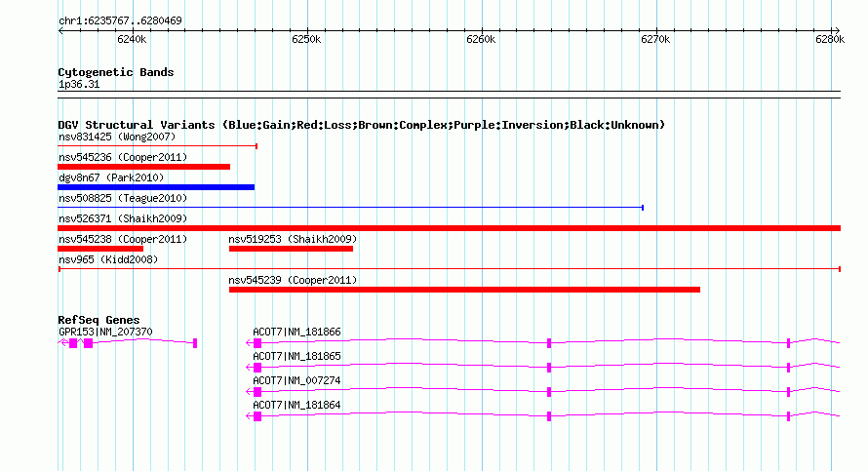Open variant label nsv526371 (Shaikh2009)
The height and width of the screenshot is (471, 868).
click(x=123, y=218)
